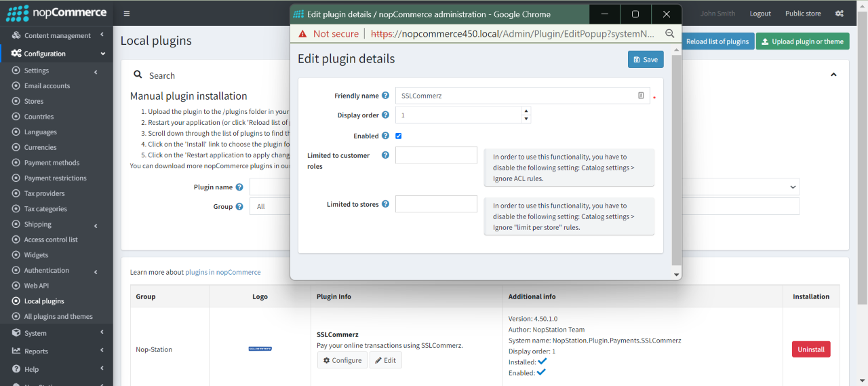868x386 pixels.
Task: Click the Friendly name input field
Action: pyautogui.click(x=522, y=96)
